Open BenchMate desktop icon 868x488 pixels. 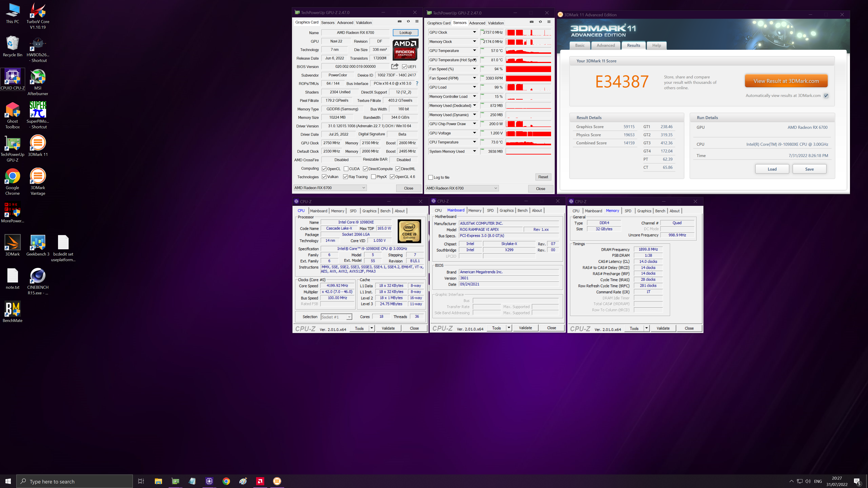pos(12,312)
